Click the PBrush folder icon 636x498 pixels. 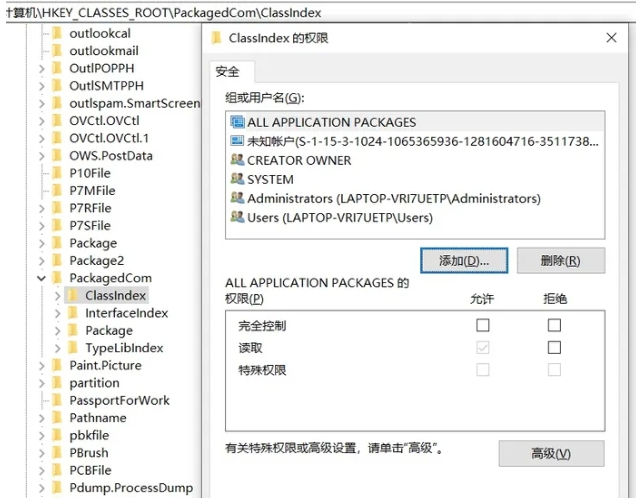coord(58,453)
